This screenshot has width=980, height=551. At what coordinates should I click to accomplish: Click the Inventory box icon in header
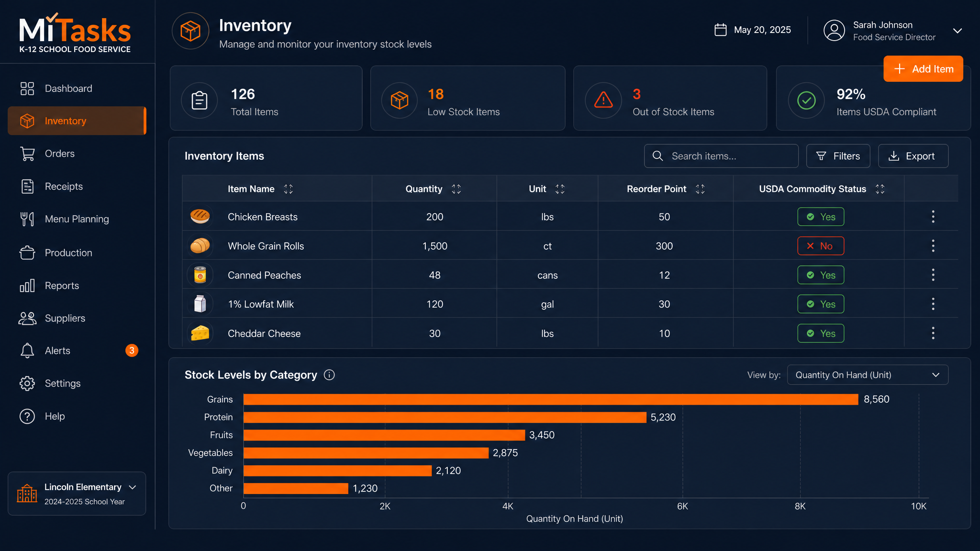click(190, 31)
